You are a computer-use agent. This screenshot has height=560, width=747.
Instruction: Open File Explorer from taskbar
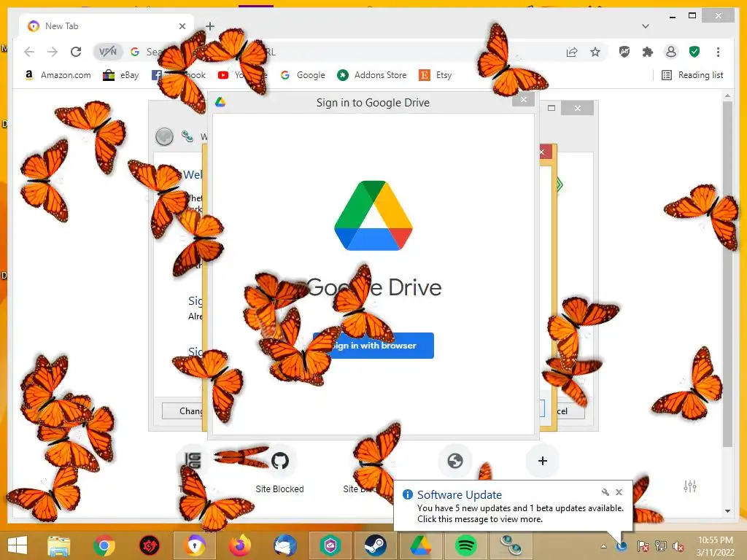(58, 545)
